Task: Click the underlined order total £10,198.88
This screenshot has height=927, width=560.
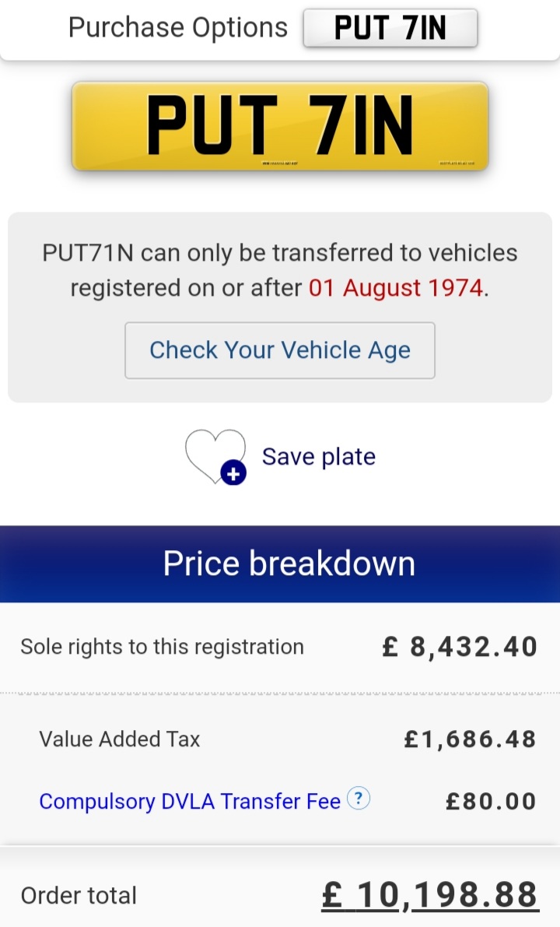Action: point(429,895)
